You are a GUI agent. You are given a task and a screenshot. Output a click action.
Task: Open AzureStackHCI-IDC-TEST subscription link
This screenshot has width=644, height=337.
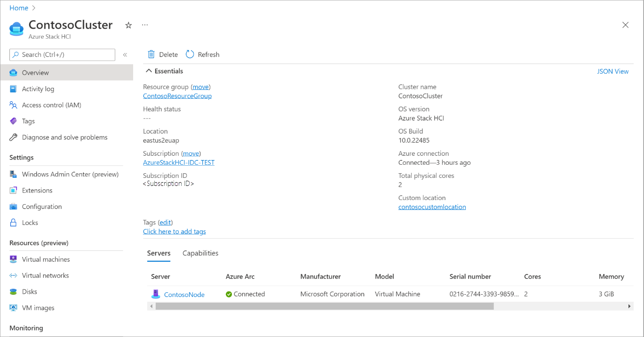(179, 162)
